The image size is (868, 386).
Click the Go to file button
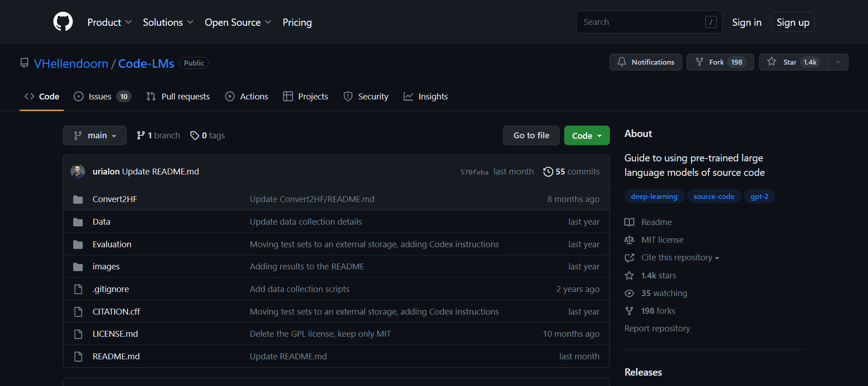click(x=531, y=136)
